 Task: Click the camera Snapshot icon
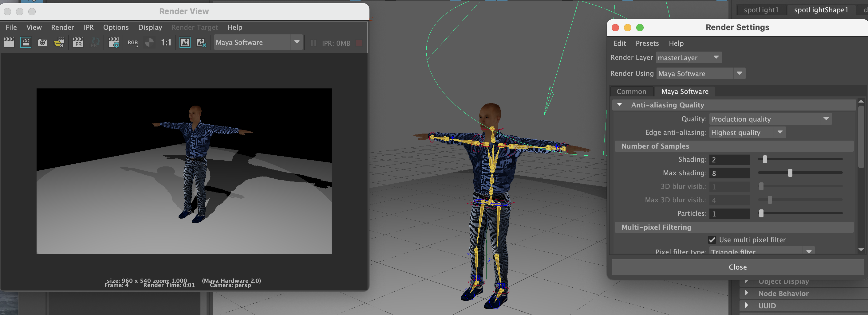click(42, 42)
